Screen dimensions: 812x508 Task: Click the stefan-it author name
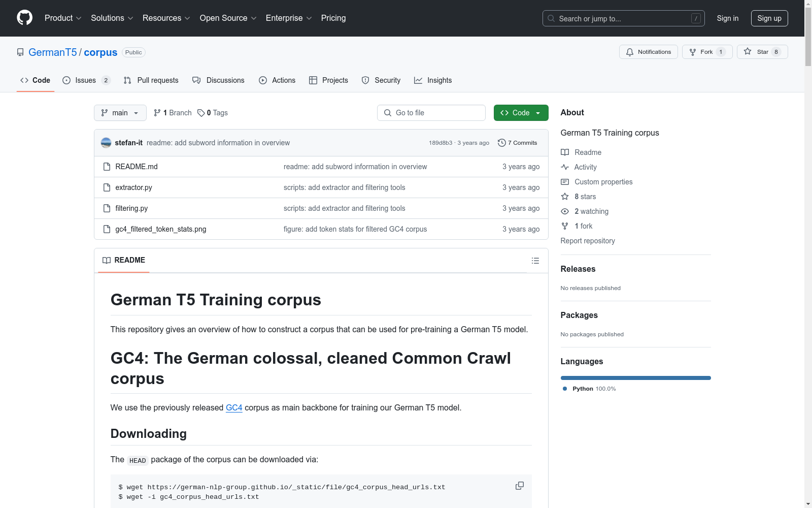click(129, 143)
